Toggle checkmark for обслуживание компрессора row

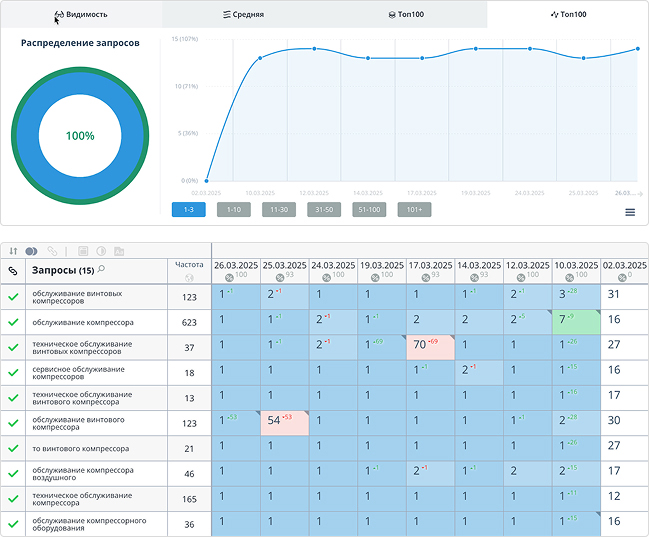pyautogui.click(x=13, y=322)
